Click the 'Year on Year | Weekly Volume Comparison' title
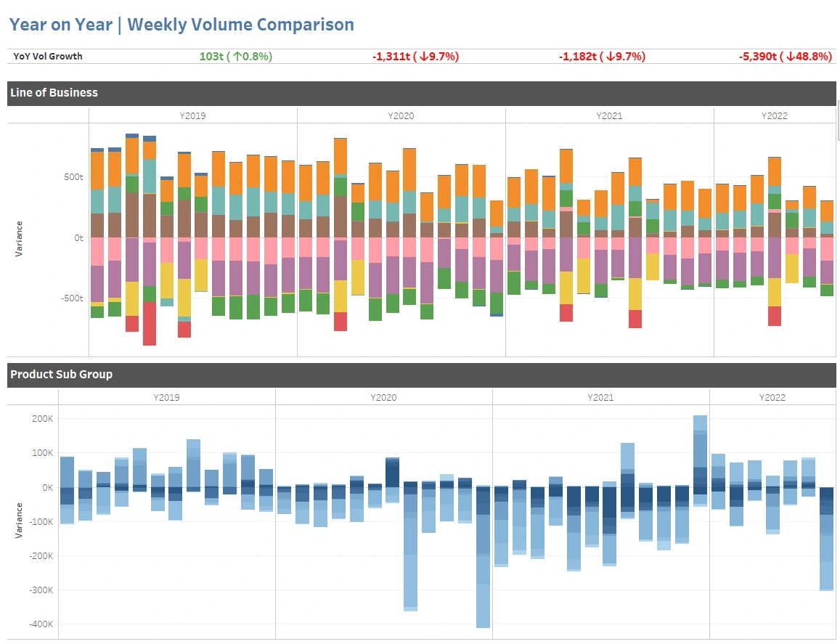The width and height of the screenshot is (840, 644). [182, 25]
